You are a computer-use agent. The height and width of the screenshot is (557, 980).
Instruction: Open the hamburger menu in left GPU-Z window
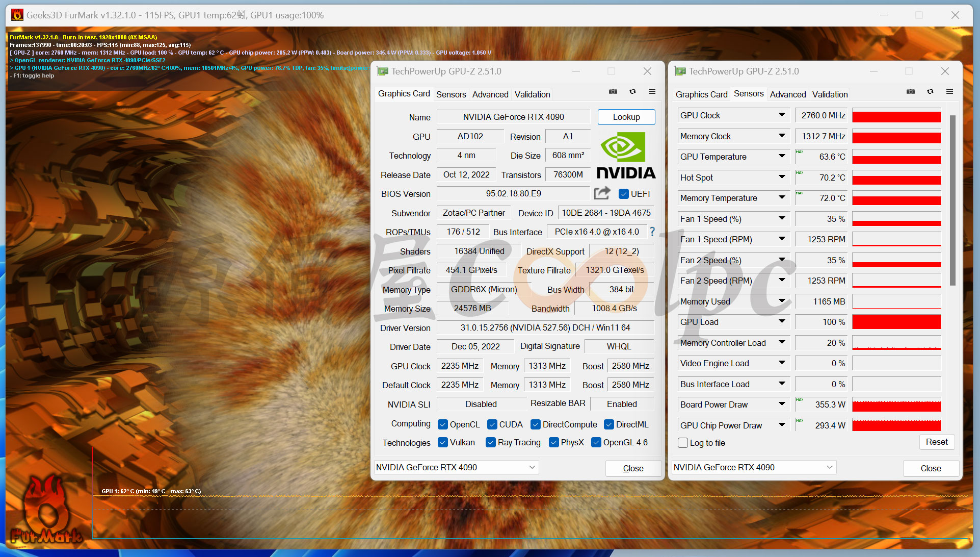(x=652, y=92)
